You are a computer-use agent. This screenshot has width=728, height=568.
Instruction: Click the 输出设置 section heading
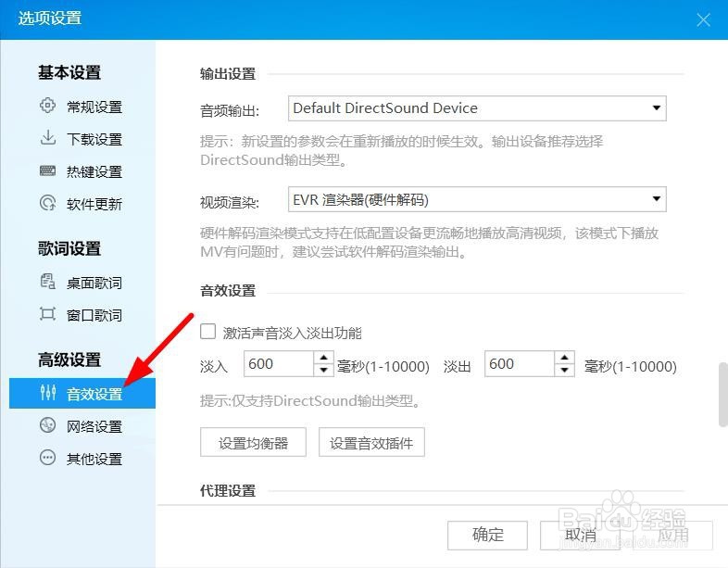point(228,74)
